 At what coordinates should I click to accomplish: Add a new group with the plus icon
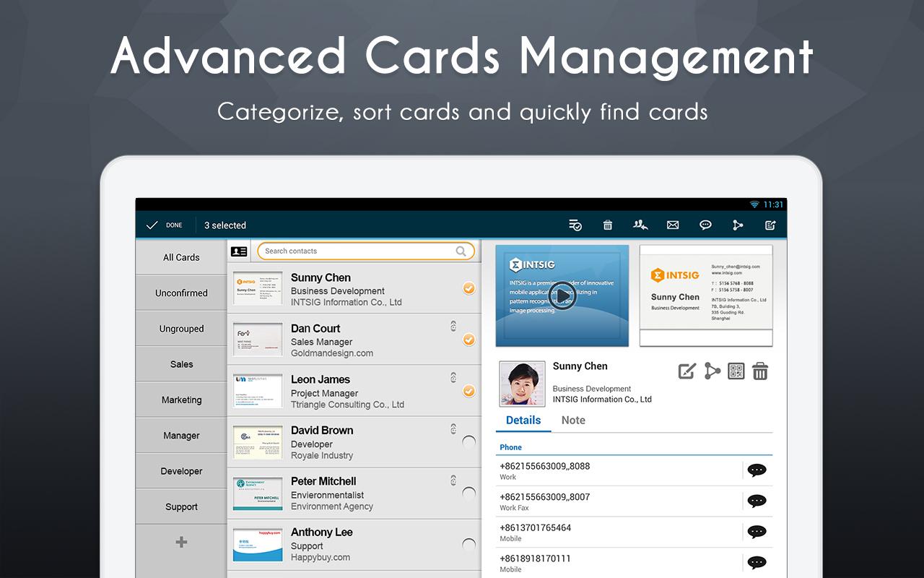tap(181, 542)
